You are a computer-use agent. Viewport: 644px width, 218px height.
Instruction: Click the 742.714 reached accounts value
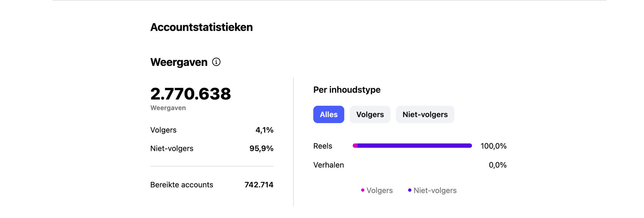pyautogui.click(x=259, y=185)
